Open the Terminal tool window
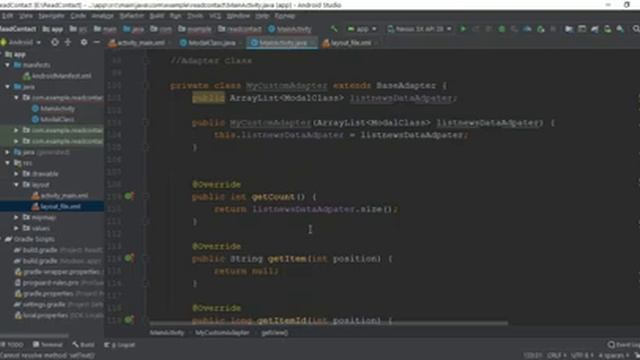This screenshot has height=360, width=640. tap(48, 345)
